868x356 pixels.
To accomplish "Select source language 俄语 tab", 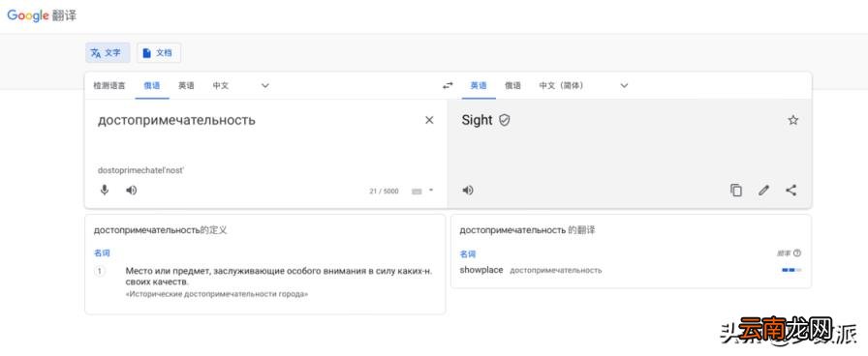I will click(x=152, y=86).
